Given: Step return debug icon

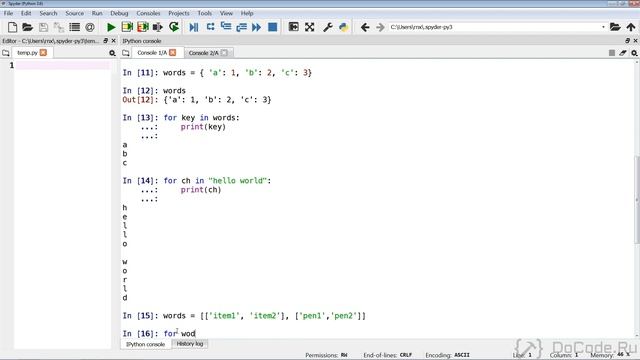Looking at the screenshot, I should point(241,27).
